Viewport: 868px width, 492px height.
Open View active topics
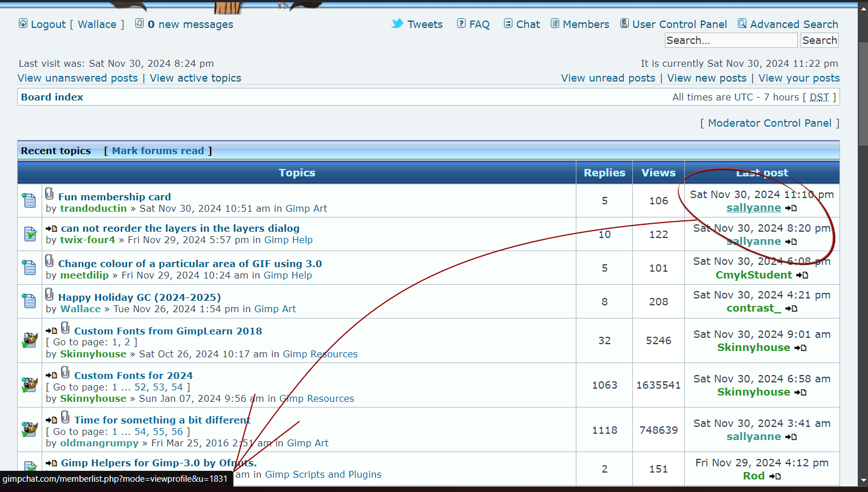click(196, 78)
